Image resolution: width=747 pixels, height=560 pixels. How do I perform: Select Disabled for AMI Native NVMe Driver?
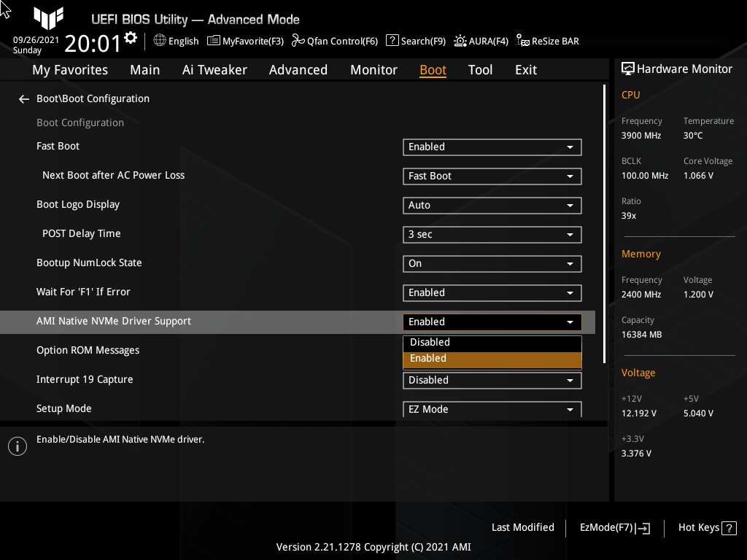pyautogui.click(x=492, y=342)
